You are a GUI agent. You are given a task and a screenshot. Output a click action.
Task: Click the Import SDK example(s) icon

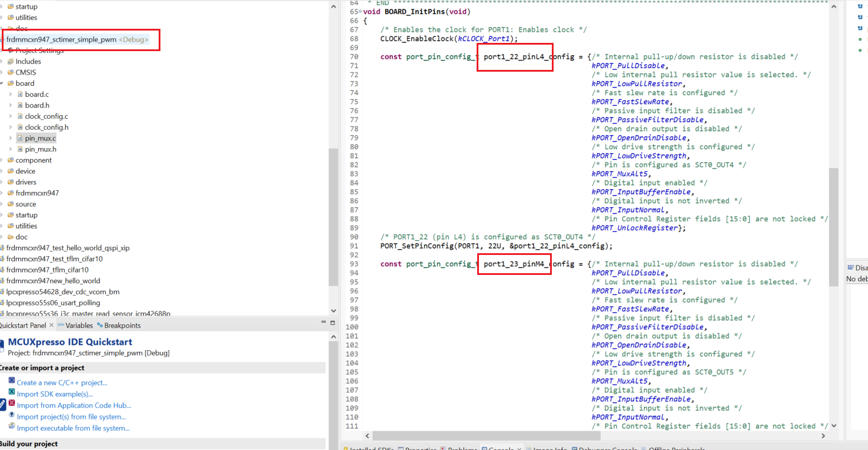(11, 392)
